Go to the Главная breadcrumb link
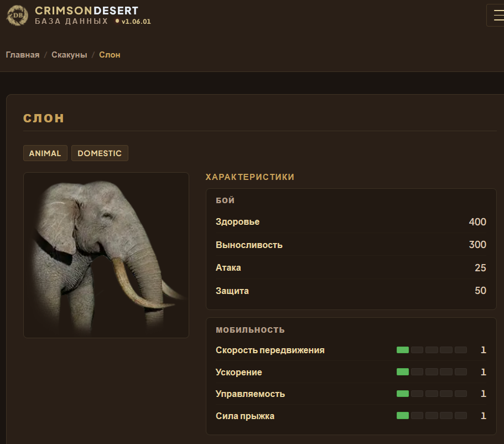Screen dimensions: 504x444 point(23,55)
